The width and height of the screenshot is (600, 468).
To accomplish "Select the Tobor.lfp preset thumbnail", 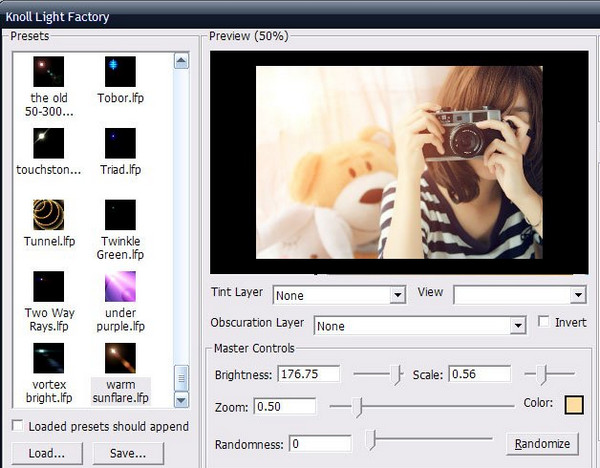I will click(120, 71).
